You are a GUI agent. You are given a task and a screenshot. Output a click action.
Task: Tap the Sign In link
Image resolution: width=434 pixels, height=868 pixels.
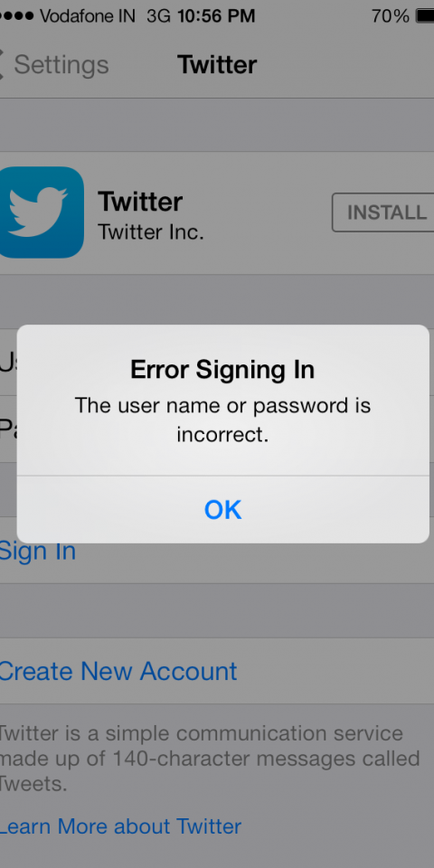coord(37,552)
